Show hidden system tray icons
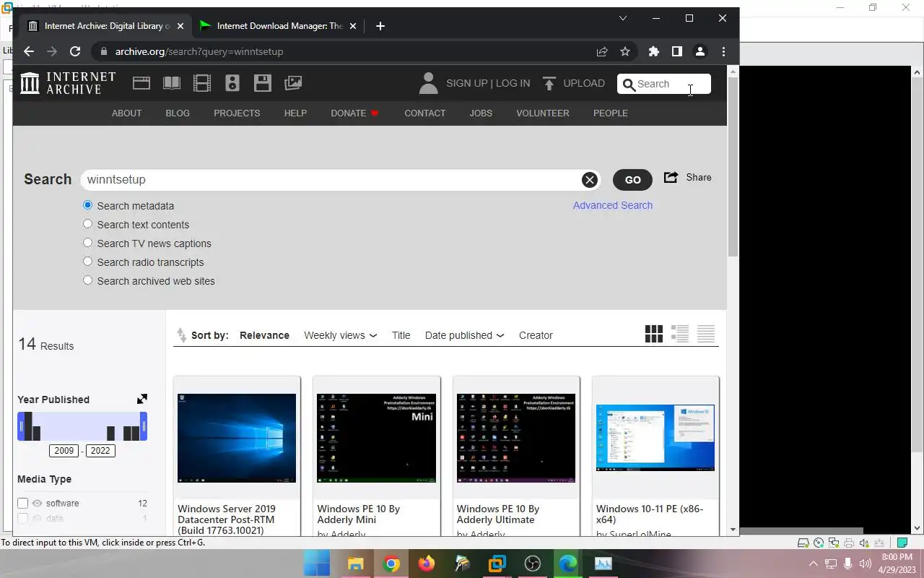 click(813, 564)
